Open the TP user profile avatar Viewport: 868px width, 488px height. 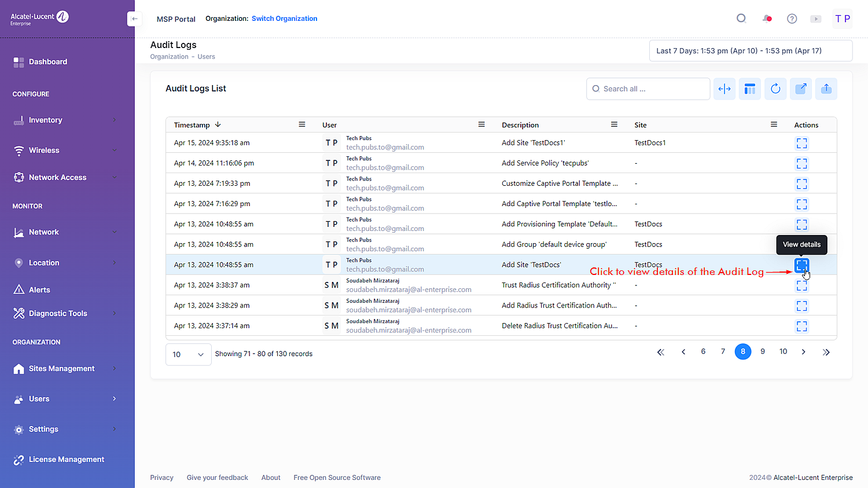click(843, 19)
